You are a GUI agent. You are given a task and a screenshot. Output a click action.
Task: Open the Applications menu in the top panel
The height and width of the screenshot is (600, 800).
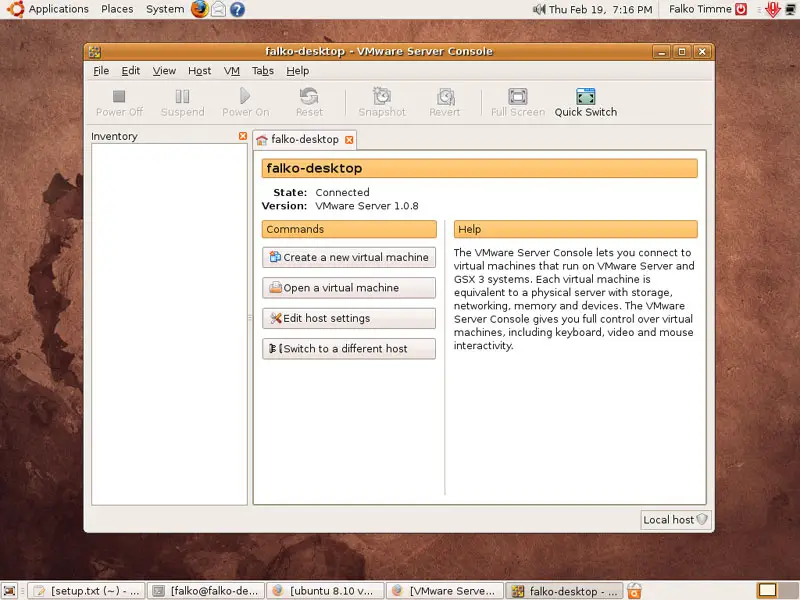pos(58,9)
